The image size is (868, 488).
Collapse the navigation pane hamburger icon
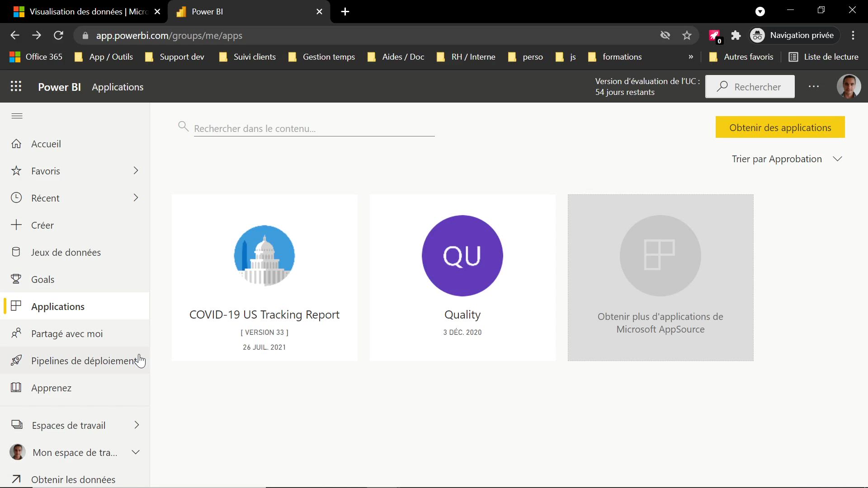[x=17, y=116]
